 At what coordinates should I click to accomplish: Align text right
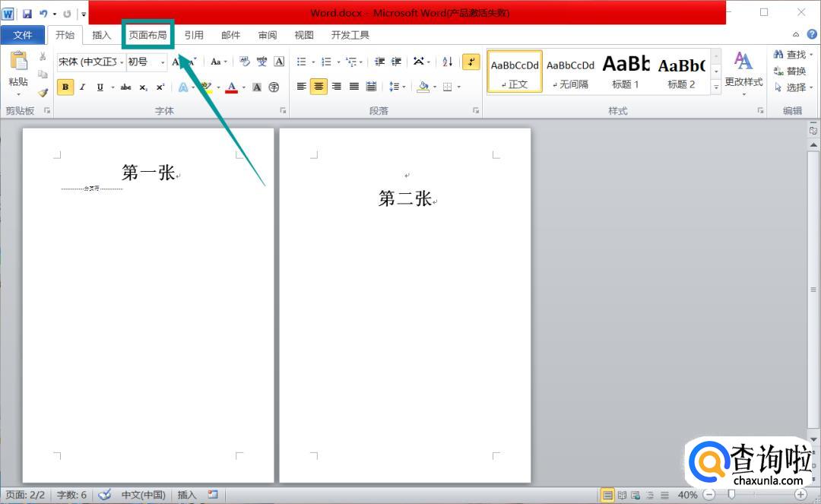coord(337,87)
